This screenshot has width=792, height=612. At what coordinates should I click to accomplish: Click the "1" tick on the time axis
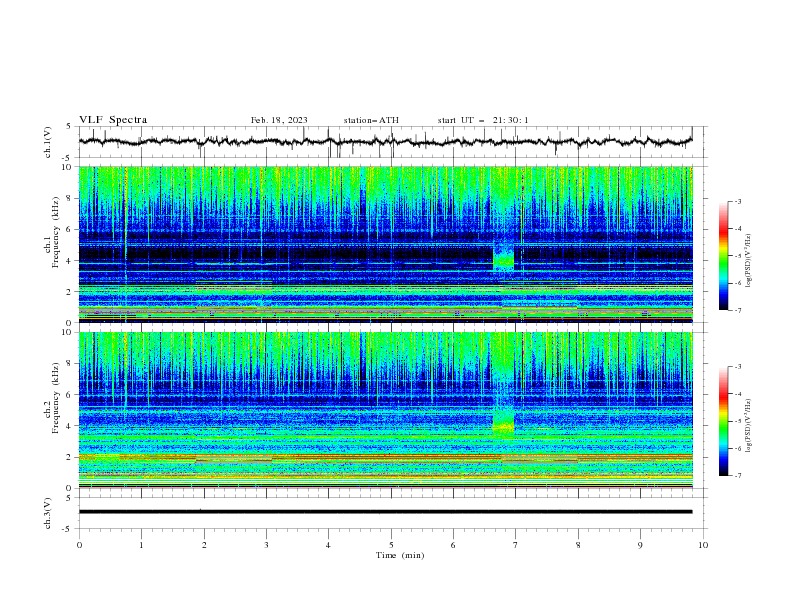[x=141, y=545]
